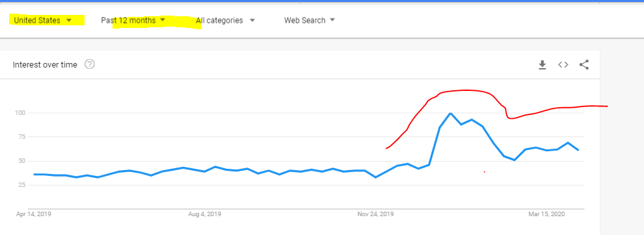The image size is (644, 235).
Task: Click the Aug 4, 2019 axis label
Action: pyautogui.click(x=204, y=214)
